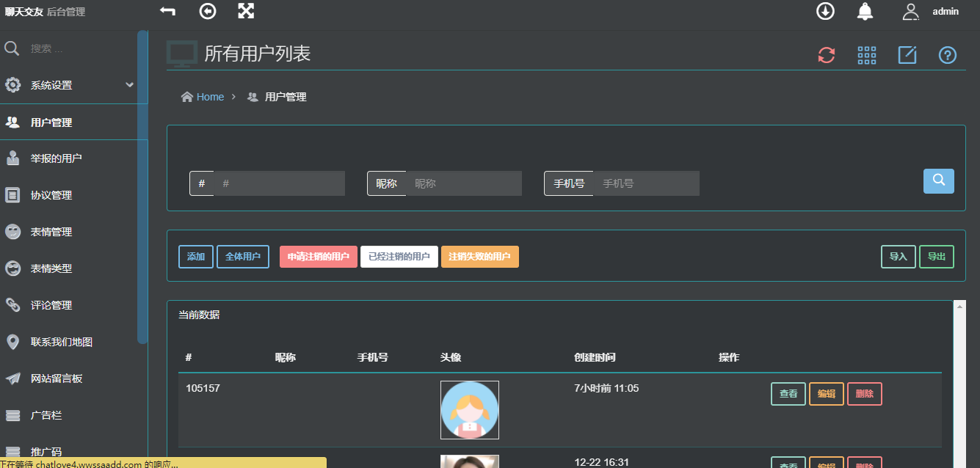Click the 昵称 column header

tap(286, 357)
